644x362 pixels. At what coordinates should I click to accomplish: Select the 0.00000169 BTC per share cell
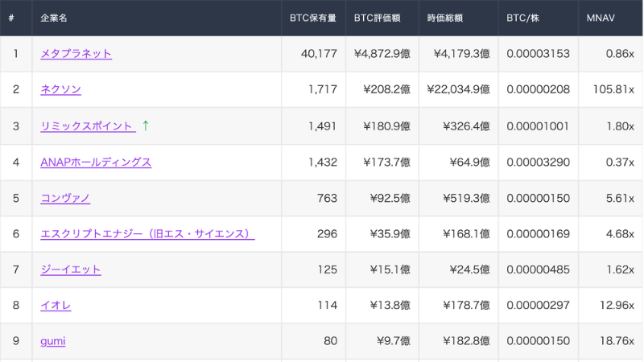click(538, 234)
